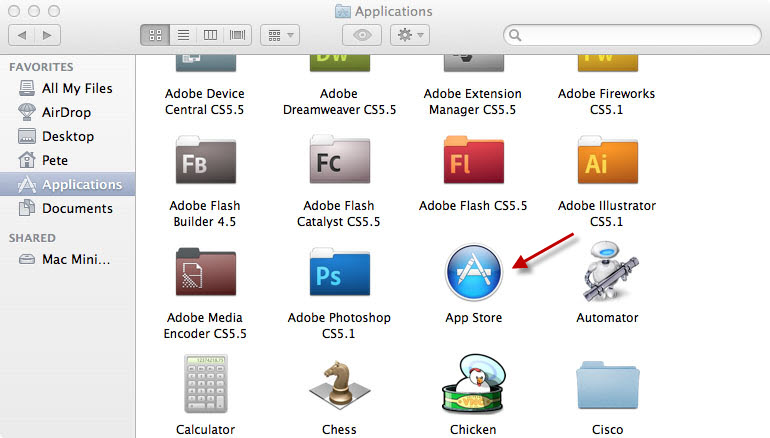770x438 pixels.
Task: Click the Automator label text
Action: click(x=607, y=318)
